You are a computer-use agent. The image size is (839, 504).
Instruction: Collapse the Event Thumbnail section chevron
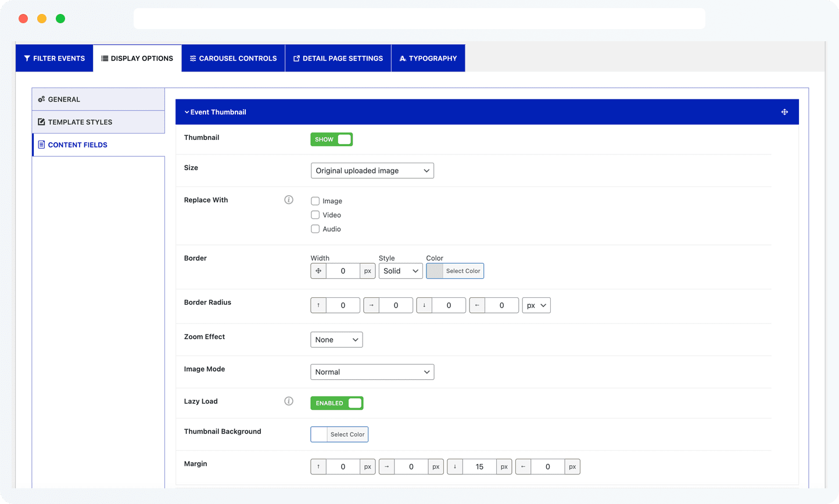pyautogui.click(x=187, y=112)
